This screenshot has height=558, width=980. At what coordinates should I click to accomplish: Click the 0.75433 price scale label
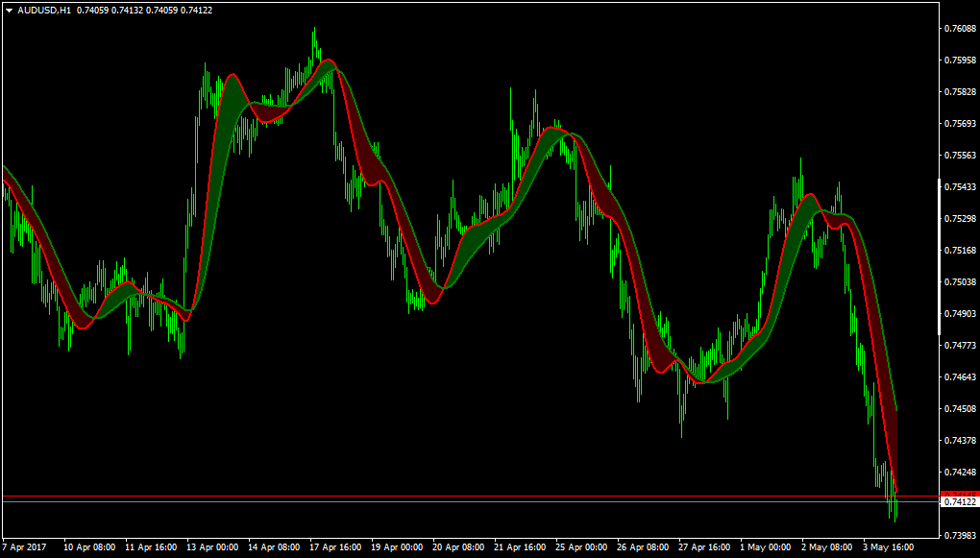pyautogui.click(x=961, y=187)
